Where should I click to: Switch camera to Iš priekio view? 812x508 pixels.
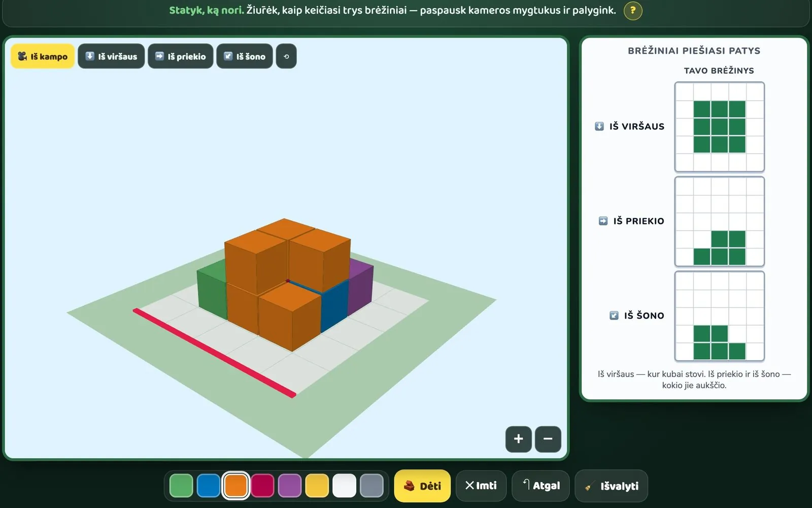point(181,56)
